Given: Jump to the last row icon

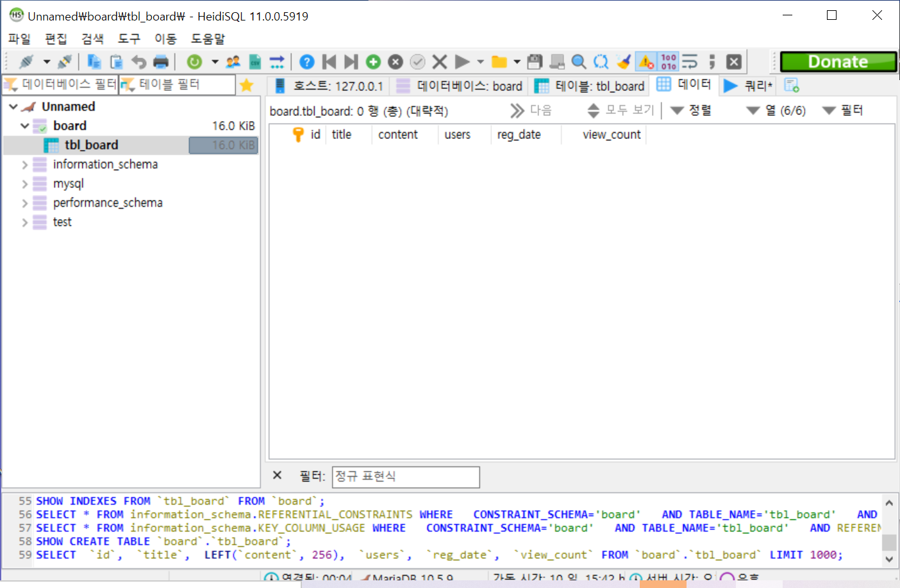Looking at the screenshot, I should coord(351,61).
